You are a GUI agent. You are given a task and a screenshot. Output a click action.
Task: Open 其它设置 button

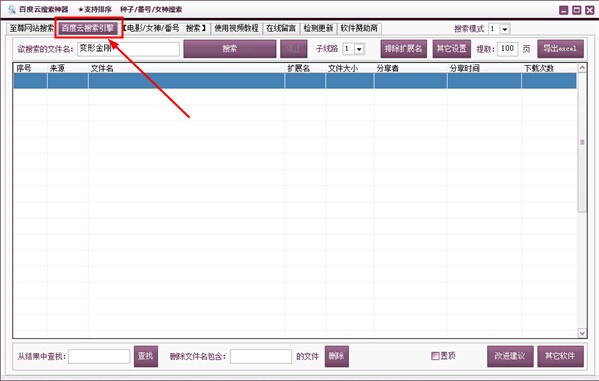coord(452,49)
